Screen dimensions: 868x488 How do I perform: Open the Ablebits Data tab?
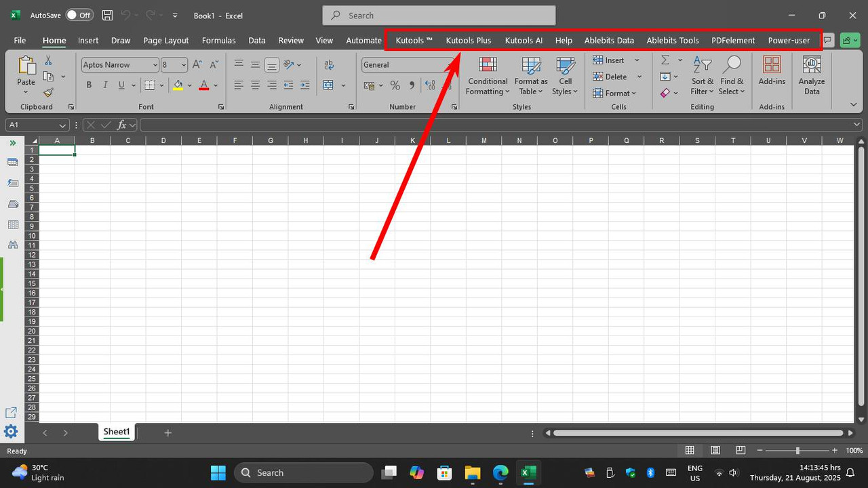(609, 40)
